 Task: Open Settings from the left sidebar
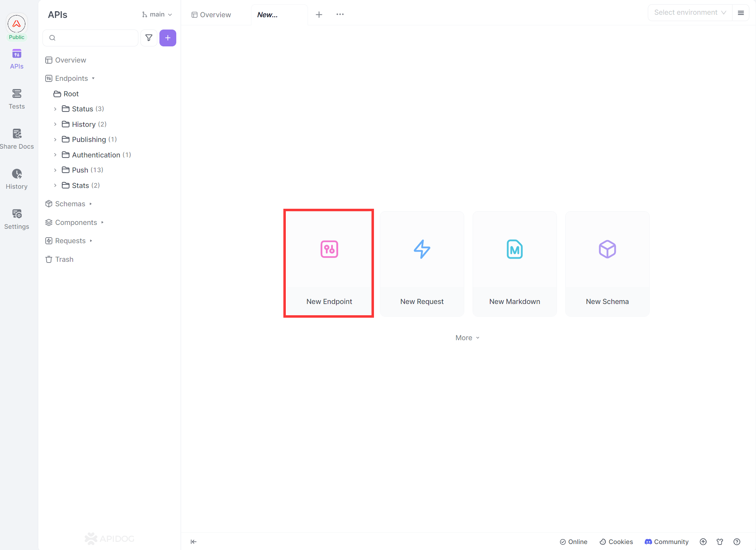click(x=17, y=219)
